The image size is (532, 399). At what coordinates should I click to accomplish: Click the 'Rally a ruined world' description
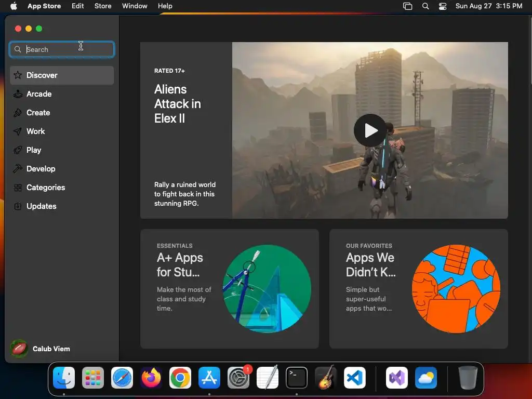pyautogui.click(x=185, y=194)
